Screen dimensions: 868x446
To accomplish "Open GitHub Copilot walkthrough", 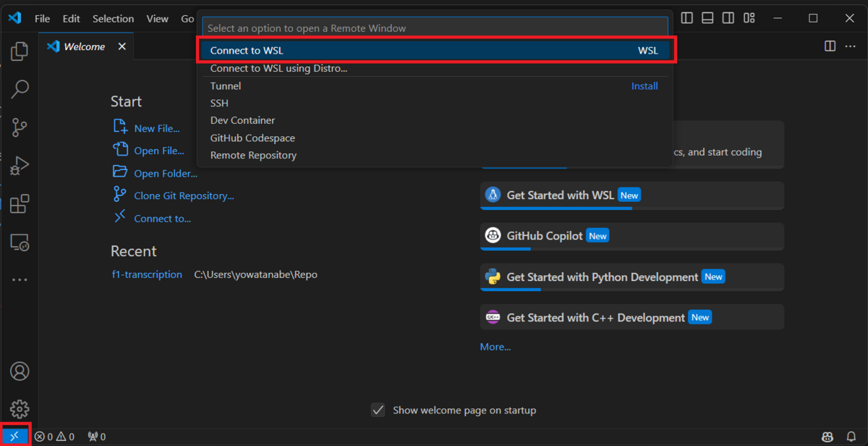I will [x=632, y=236].
